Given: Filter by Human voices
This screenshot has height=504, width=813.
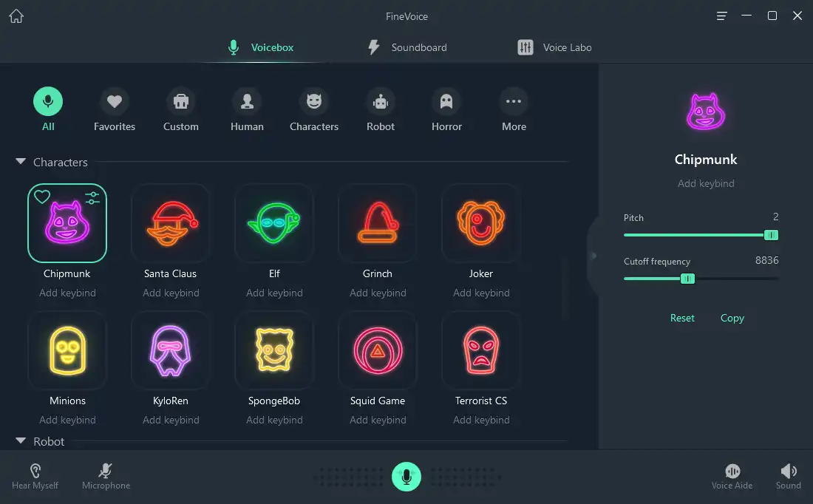Looking at the screenshot, I should [x=248, y=109].
